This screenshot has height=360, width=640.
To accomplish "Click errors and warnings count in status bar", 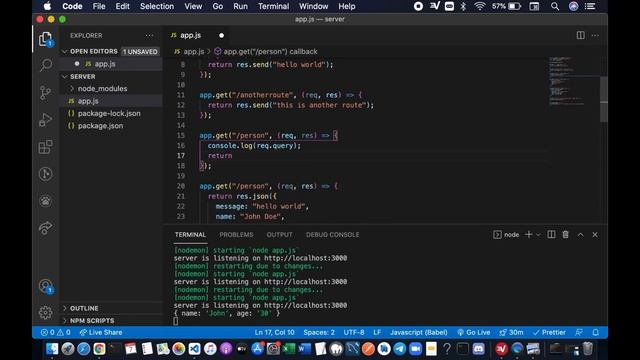I will click(x=55, y=332).
